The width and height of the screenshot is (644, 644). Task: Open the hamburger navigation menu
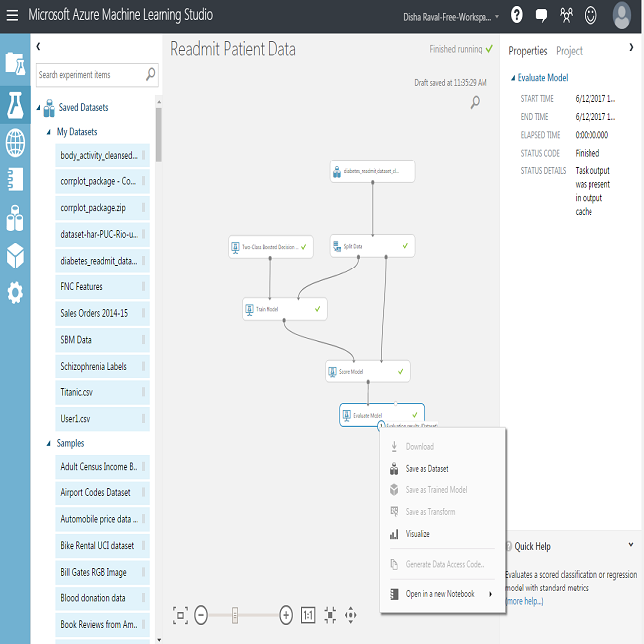12,15
